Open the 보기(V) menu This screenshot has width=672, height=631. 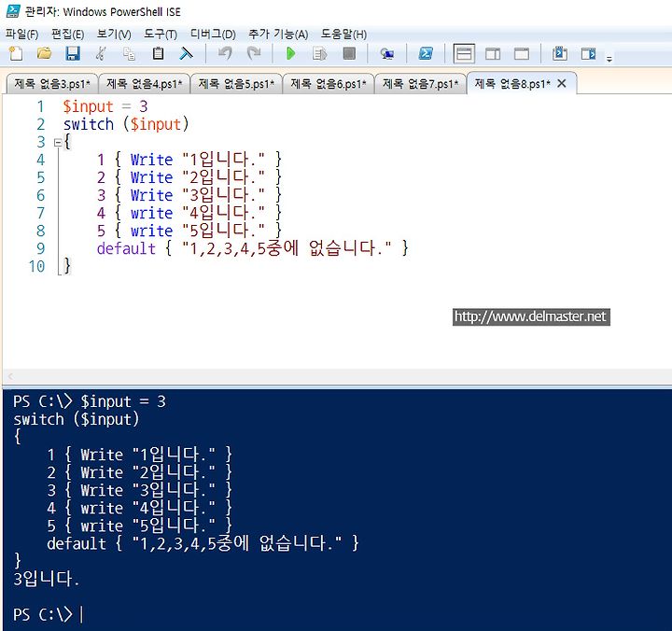pyautogui.click(x=114, y=35)
